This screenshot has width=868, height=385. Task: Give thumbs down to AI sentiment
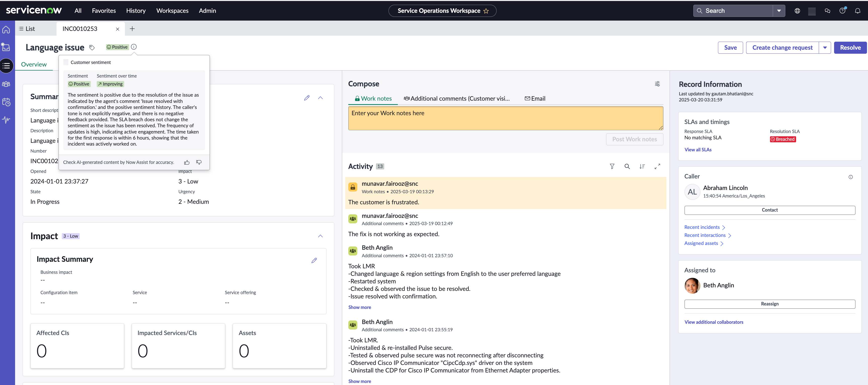tap(199, 162)
